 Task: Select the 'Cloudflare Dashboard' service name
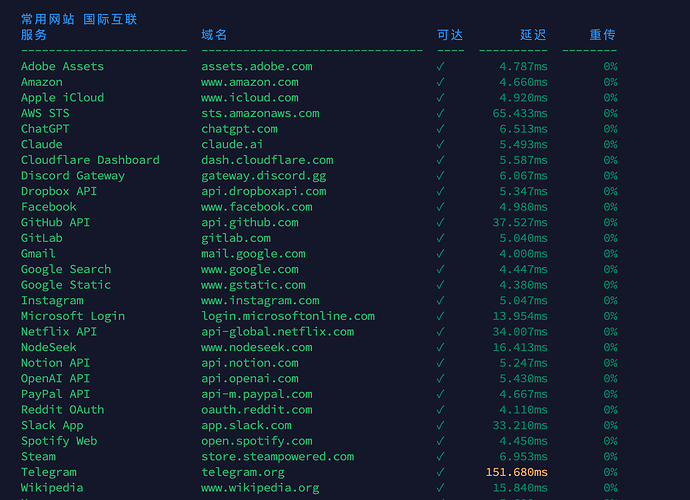[90, 160]
